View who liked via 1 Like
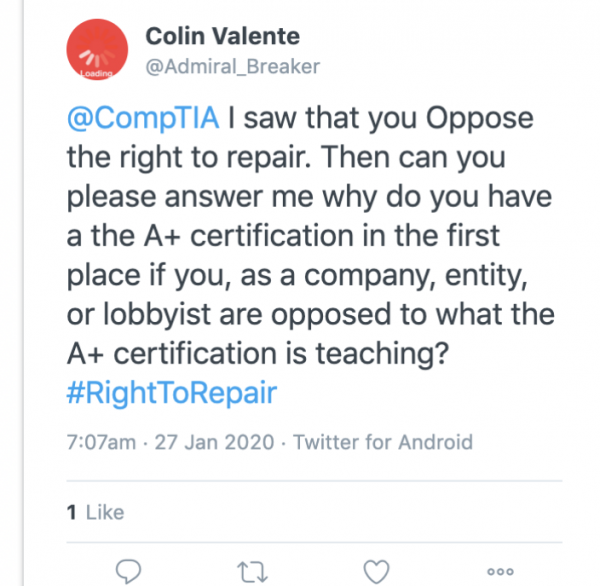 point(95,512)
